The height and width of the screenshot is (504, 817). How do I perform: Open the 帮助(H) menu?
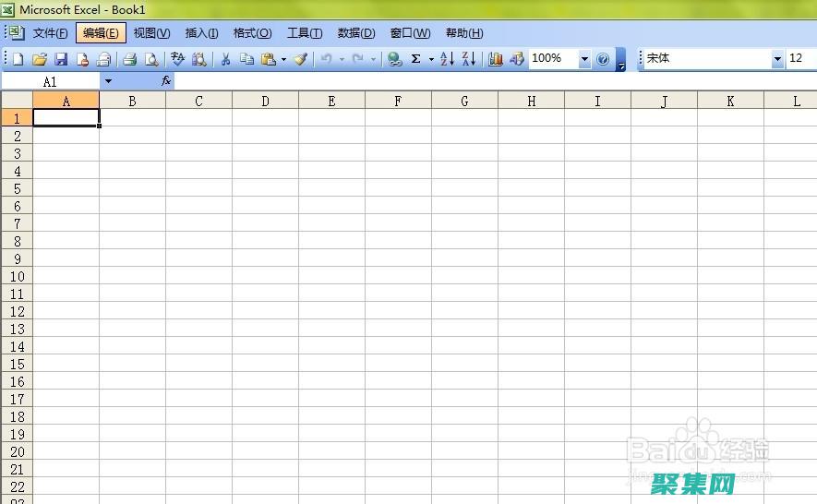pos(464,33)
